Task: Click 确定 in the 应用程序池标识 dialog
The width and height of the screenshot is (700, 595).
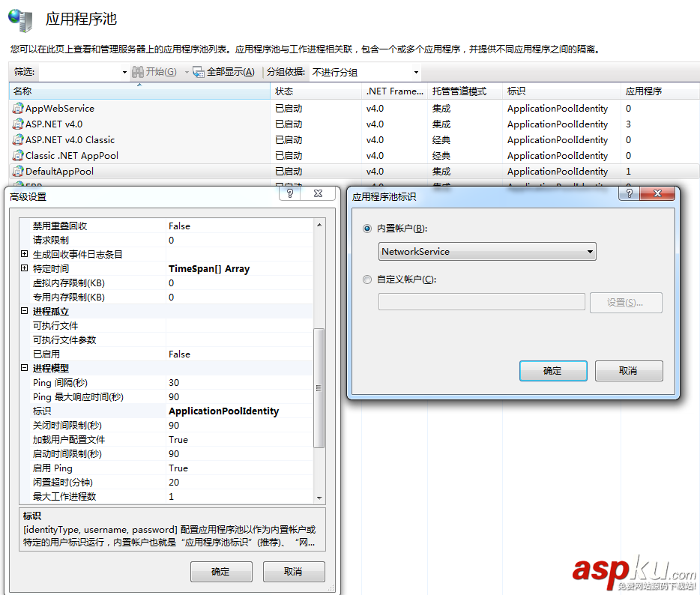Action: [x=553, y=370]
